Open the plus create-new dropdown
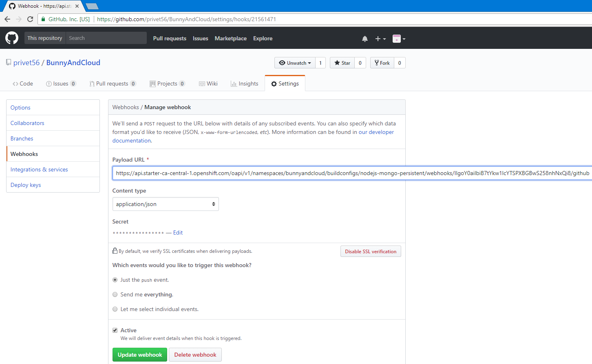Image resolution: width=592 pixels, height=364 pixels. tap(380, 39)
